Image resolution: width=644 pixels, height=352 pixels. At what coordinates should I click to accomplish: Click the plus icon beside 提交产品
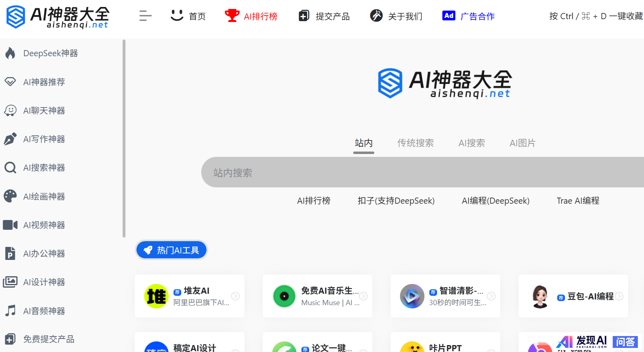tap(304, 16)
